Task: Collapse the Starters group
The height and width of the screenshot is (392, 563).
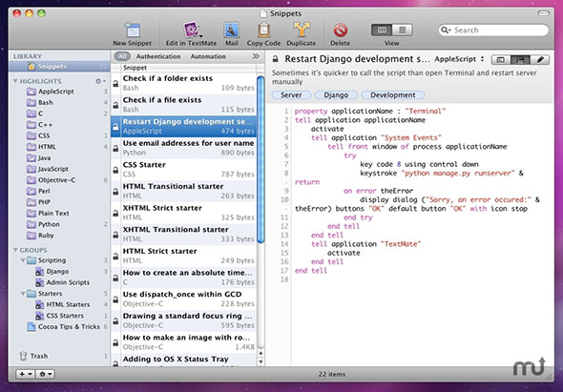Action: [23, 294]
